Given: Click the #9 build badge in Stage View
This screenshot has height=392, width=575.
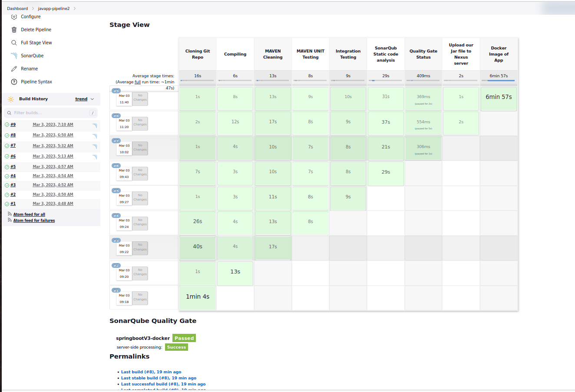Looking at the screenshot, I should (116, 91).
